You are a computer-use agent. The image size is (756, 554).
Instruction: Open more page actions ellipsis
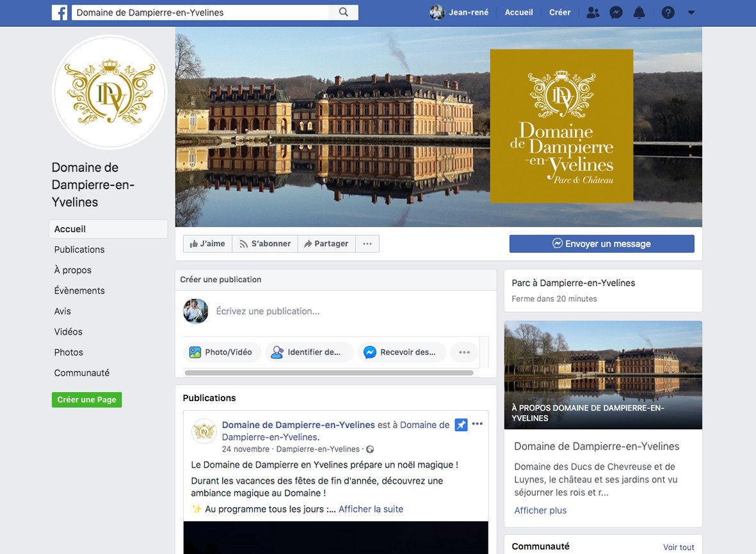point(367,244)
